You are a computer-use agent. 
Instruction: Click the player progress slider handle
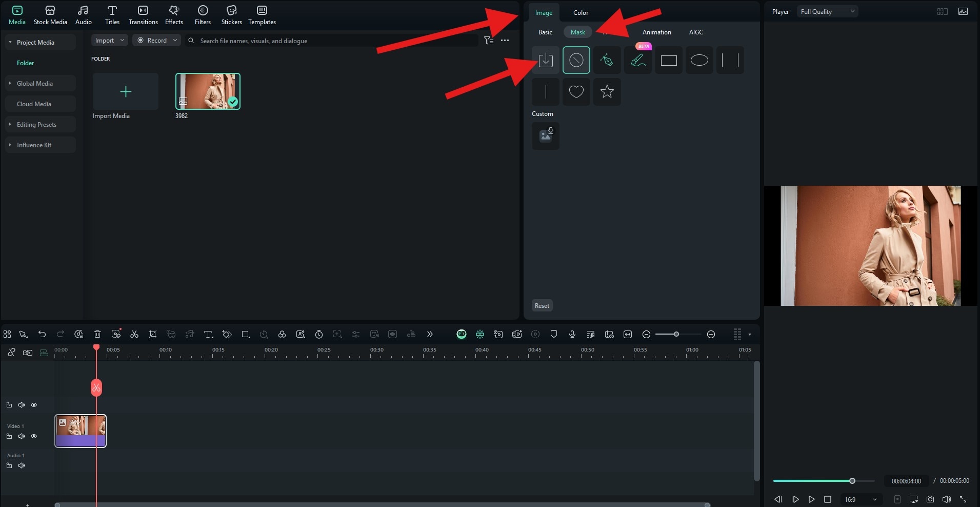(x=852, y=481)
